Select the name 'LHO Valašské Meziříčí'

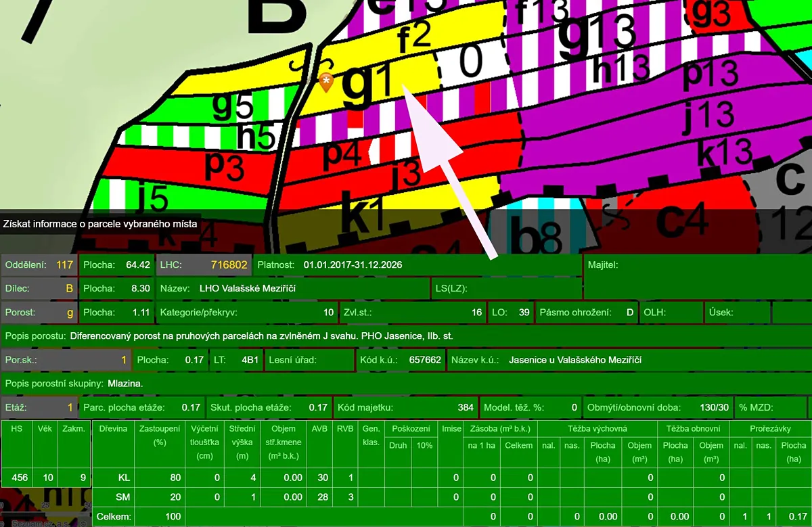point(248,288)
